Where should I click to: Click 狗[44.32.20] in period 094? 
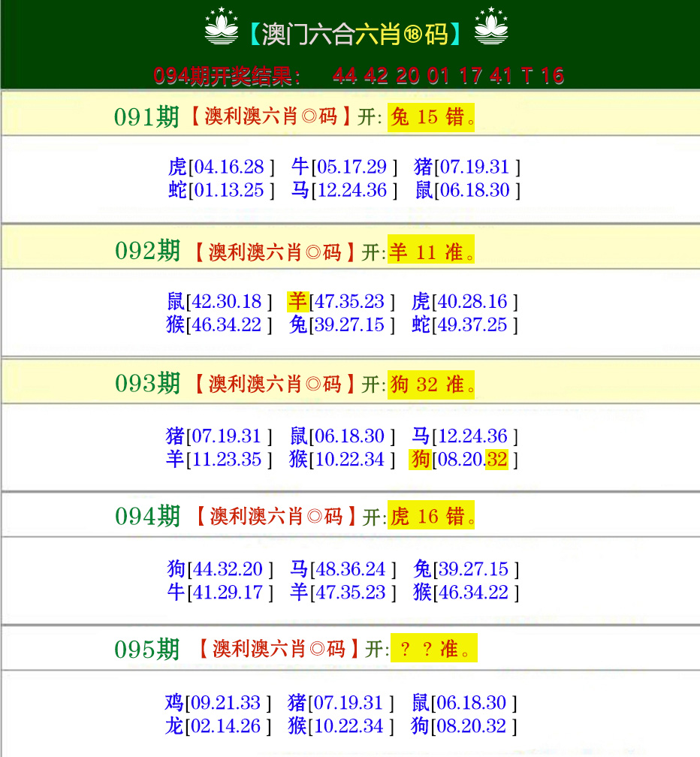[x=220, y=569]
